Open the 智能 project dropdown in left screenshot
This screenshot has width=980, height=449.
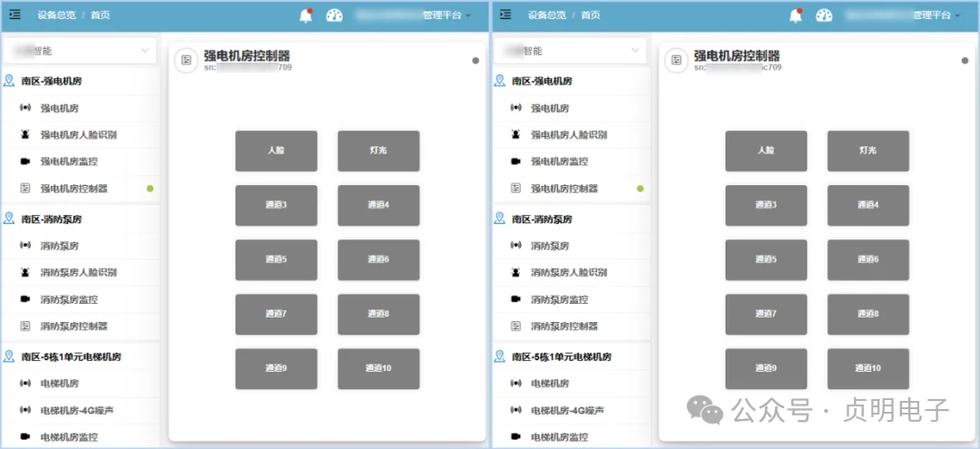(79, 51)
